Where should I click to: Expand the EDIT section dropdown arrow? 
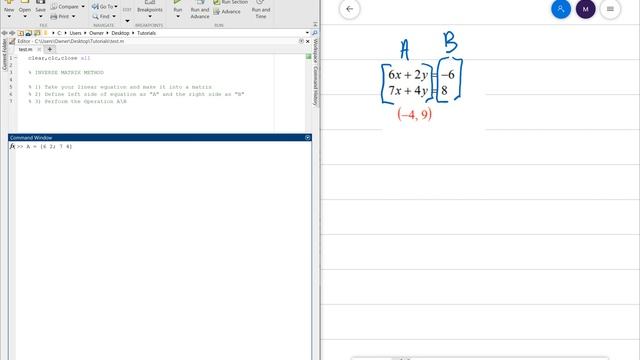(127, 21)
